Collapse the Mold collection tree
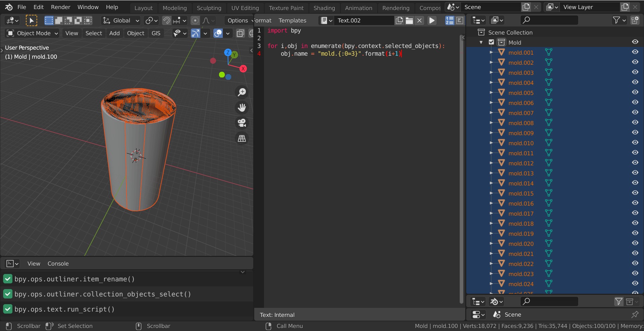Viewport: 644px width, 331px height. [481, 42]
